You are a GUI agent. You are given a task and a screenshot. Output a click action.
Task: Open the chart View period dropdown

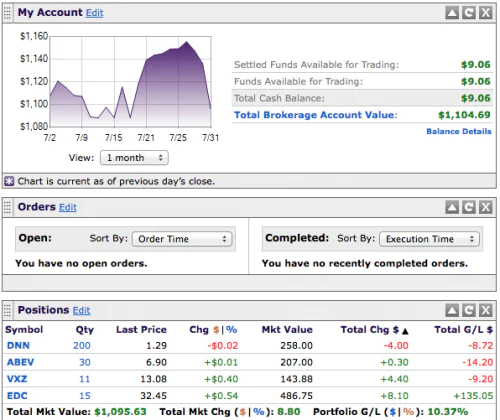[x=134, y=158]
